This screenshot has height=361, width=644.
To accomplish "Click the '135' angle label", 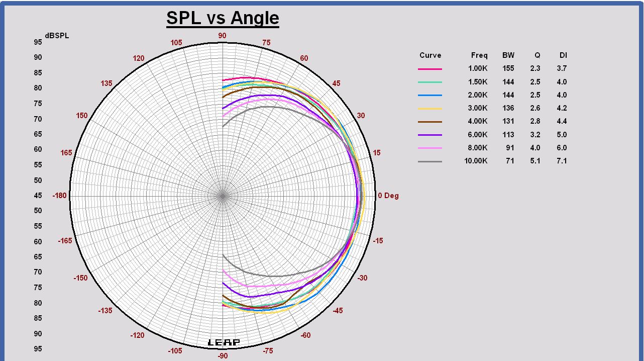I will 106,83.
